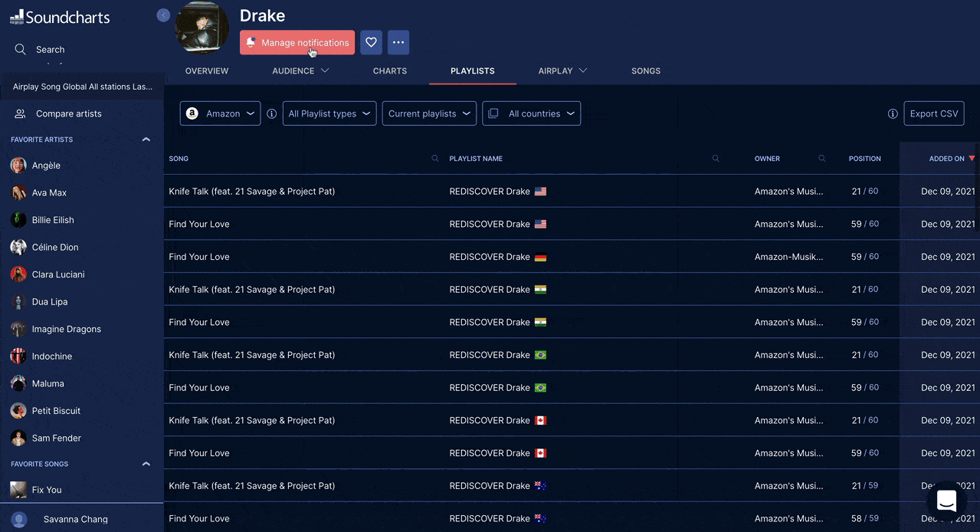
Task: Select Billie Eilish in favorite artists
Action: pos(53,220)
